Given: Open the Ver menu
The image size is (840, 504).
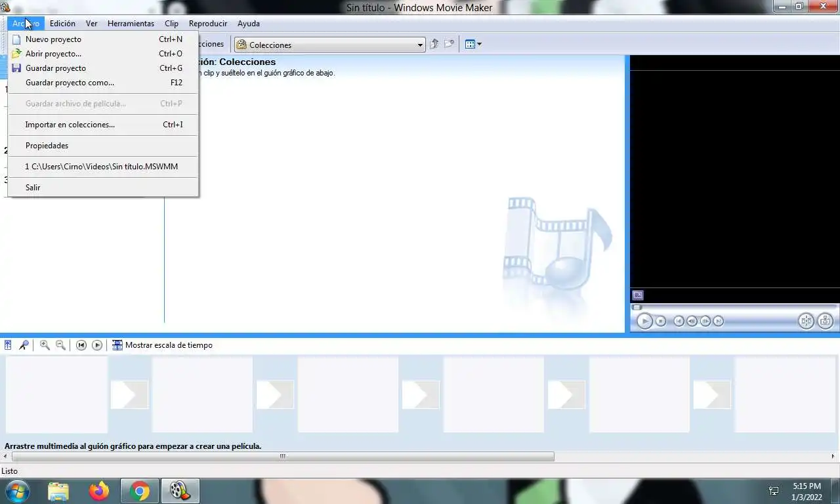Looking at the screenshot, I should [x=92, y=24].
